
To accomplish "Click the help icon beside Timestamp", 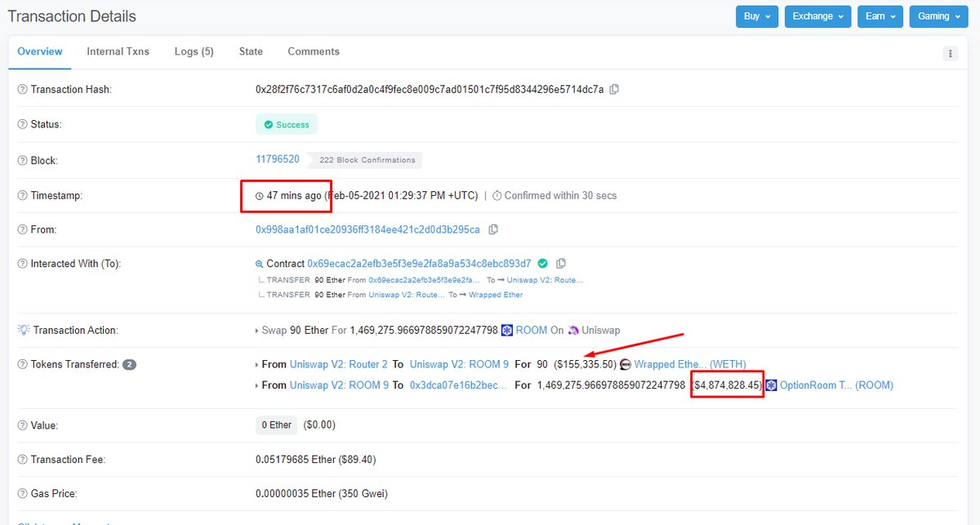I will 22,195.
